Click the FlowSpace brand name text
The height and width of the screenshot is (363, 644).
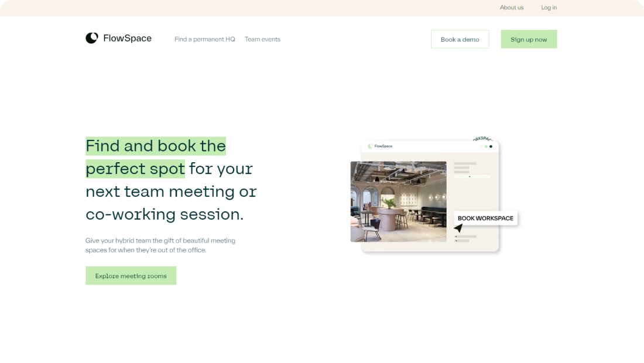127,38
